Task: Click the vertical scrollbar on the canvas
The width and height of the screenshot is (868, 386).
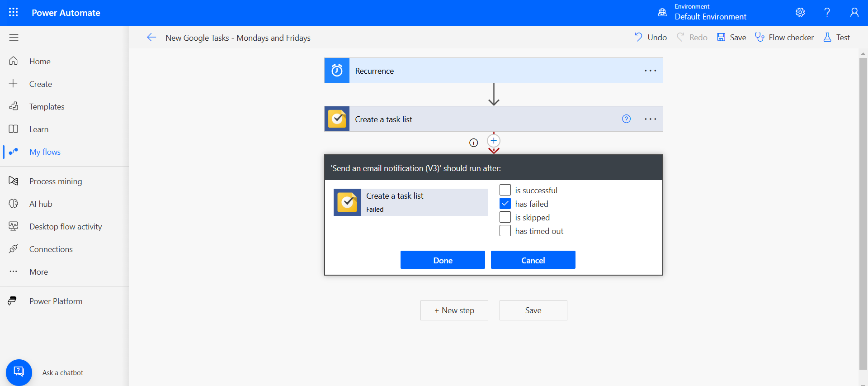Action: [863, 213]
